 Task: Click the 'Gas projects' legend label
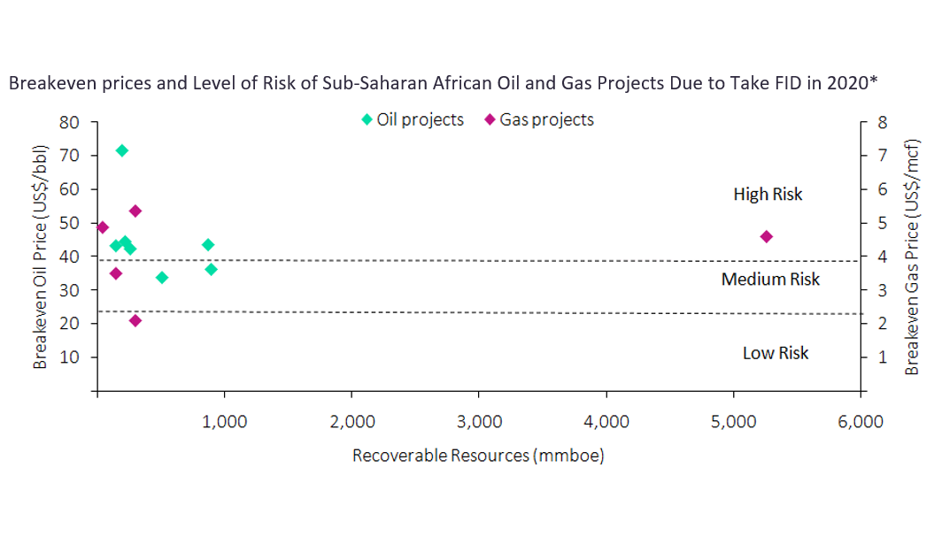pyautogui.click(x=546, y=119)
